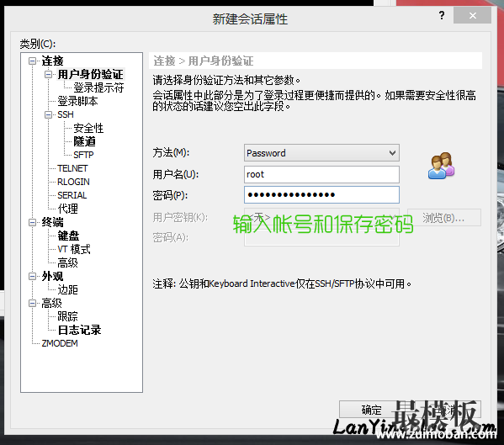Open the TELNET category
Viewport: 504px width, 445px height.
[x=72, y=168]
